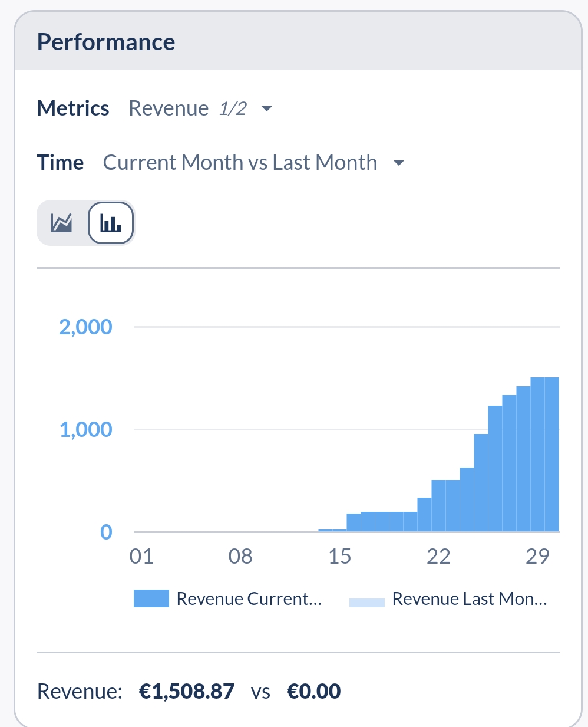Click the Revenue Last Month legend label
Viewport: 588px width, 727px height.
click(x=470, y=599)
